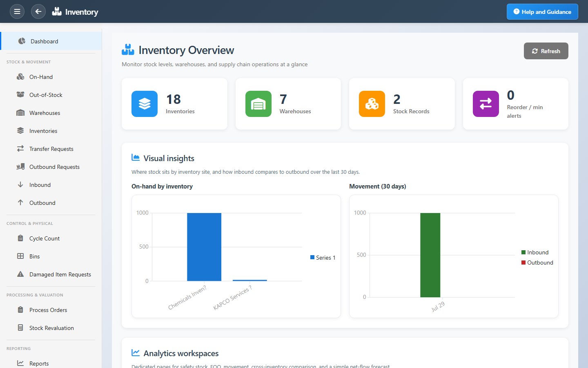Toggle the Outbound legend entry
This screenshot has width=588, height=368.
tap(537, 263)
